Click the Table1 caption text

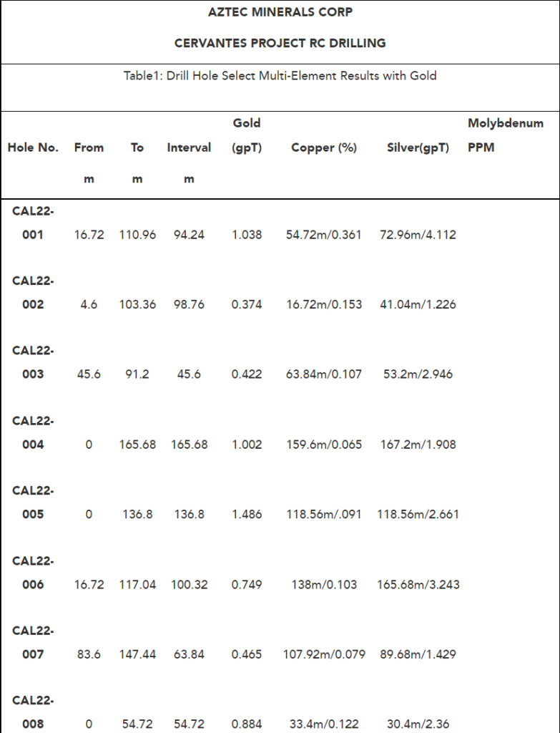(280, 76)
